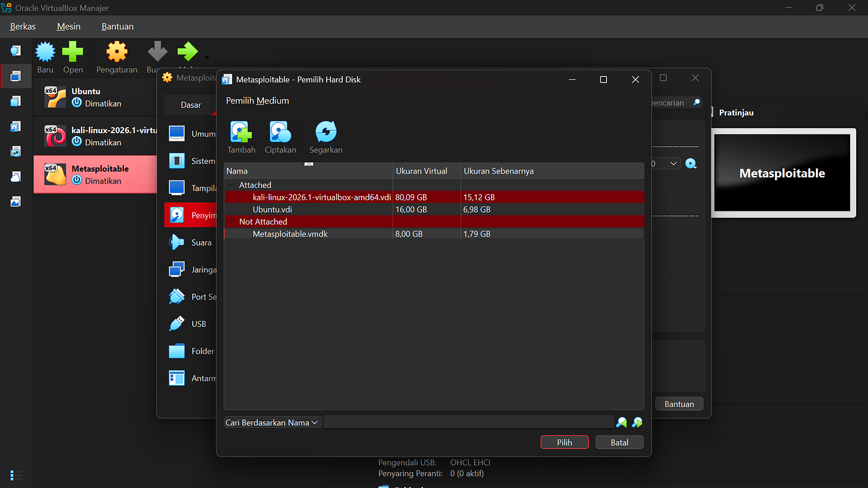Collapse the Not Attached group

pos(231,221)
